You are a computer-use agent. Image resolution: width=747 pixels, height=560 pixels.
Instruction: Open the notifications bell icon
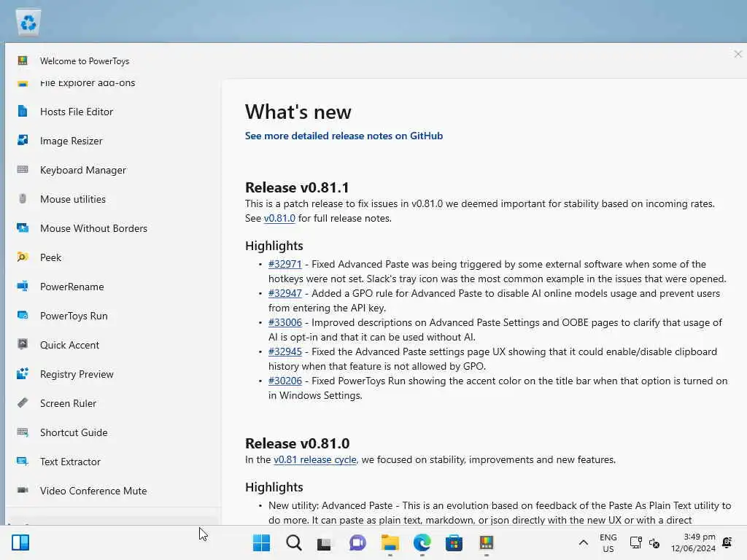pos(727,542)
